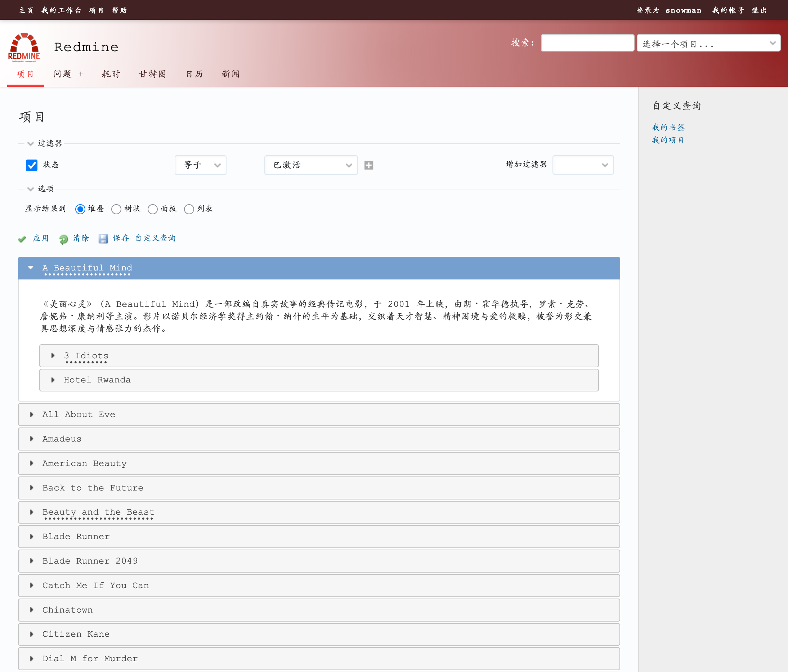Image resolution: width=788 pixels, height=672 pixels.
Task: Expand the All About Eve row arrow
Action: [x=32, y=415]
